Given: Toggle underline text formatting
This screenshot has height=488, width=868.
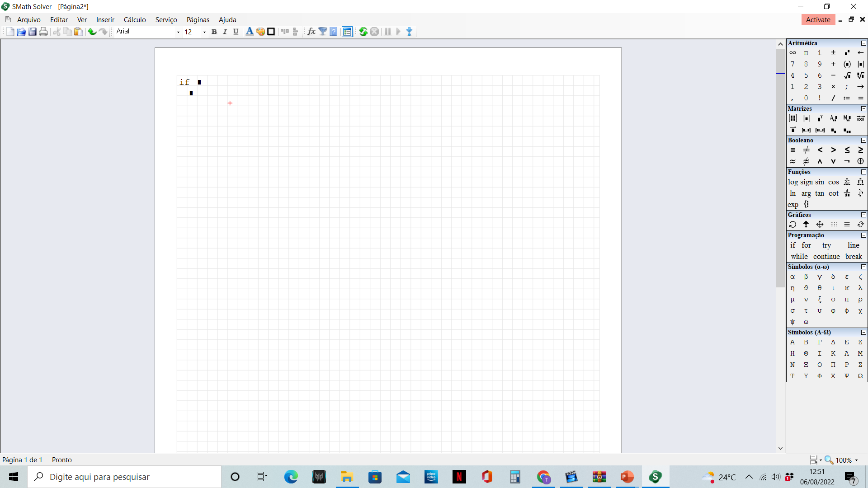Looking at the screenshot, I should point(236,32).
